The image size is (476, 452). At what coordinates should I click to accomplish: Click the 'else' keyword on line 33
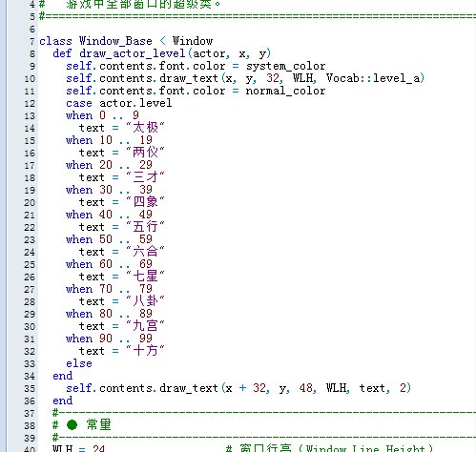click(x=79, y=363)
